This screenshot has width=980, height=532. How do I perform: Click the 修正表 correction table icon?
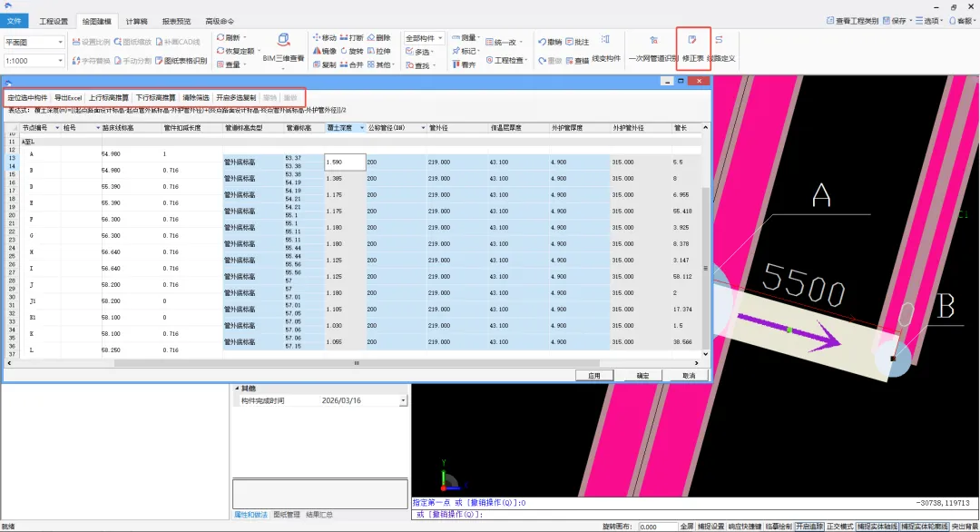pos(692,48)
